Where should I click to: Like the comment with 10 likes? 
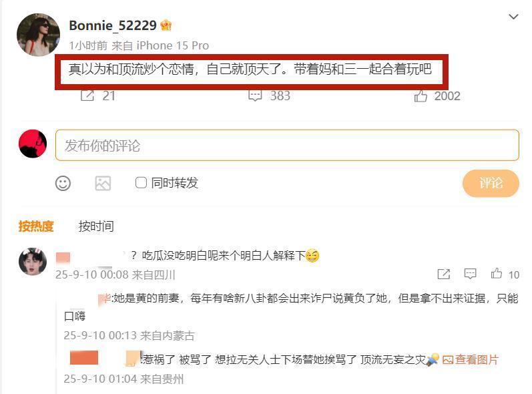497,274
